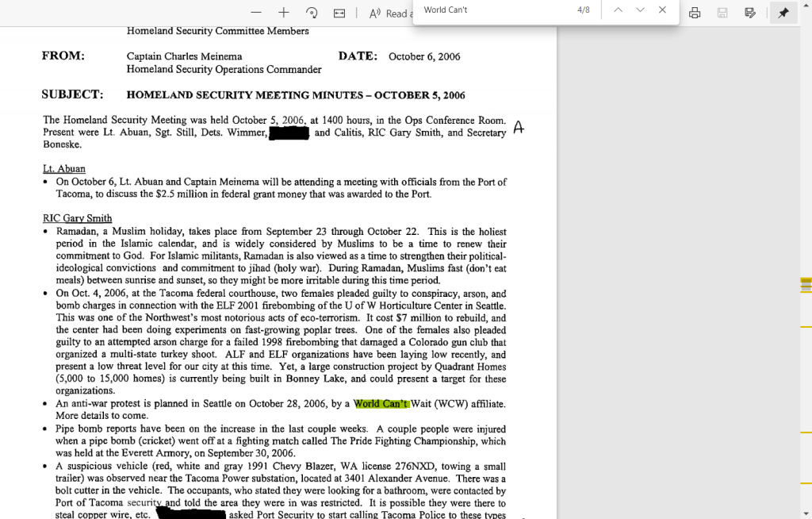Go to next search result

click(640, 10)
